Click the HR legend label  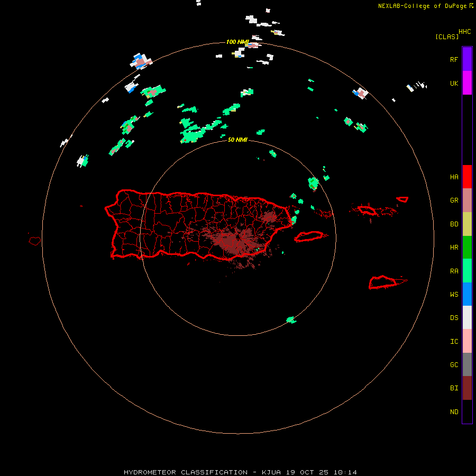454,248
